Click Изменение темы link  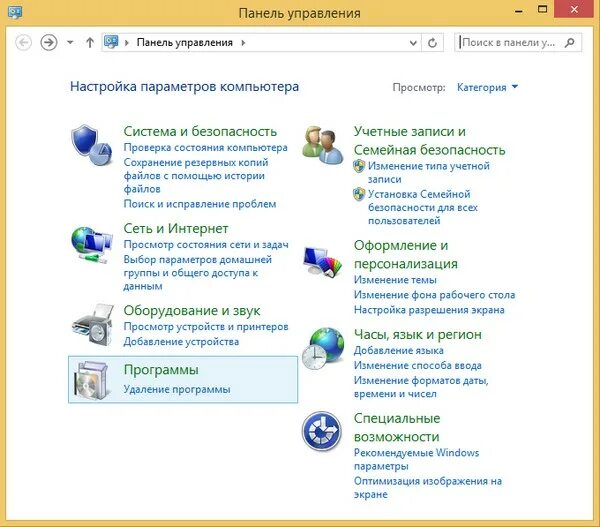(x=395, y=280)
